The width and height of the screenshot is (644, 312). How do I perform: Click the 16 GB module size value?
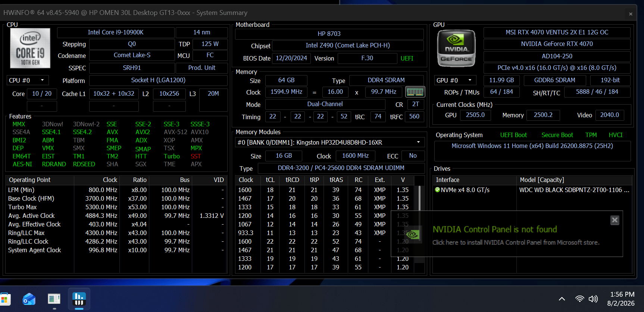(284, 156)
